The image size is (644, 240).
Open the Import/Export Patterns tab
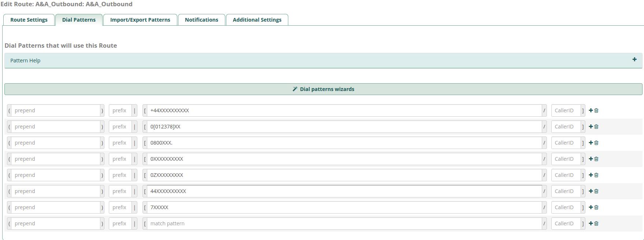click(x=140, y=20)
